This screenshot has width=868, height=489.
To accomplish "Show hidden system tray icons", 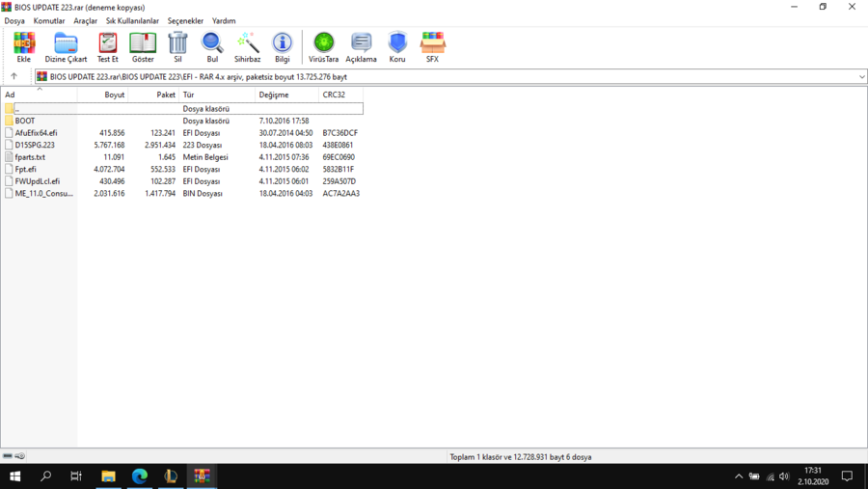I will [x=739, y=476].
